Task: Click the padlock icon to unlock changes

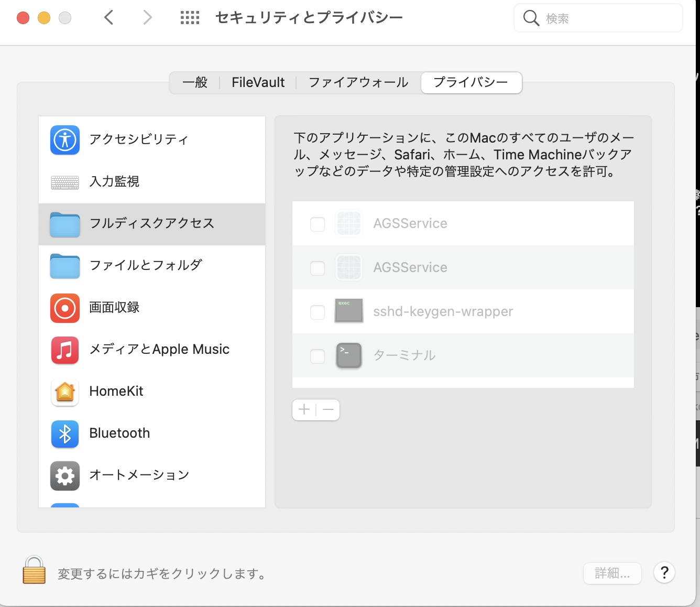Action: (34, 570)
